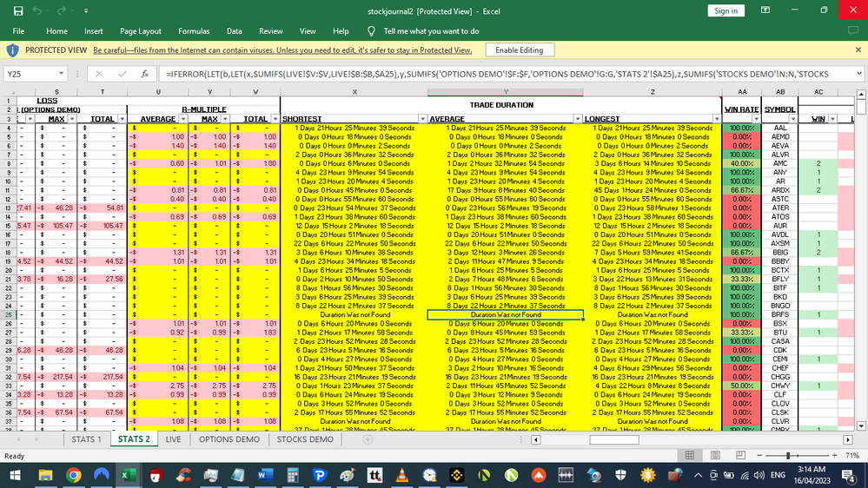Select Normal view icon in status bar
This screenshot has height=488, width=868.
690,456
